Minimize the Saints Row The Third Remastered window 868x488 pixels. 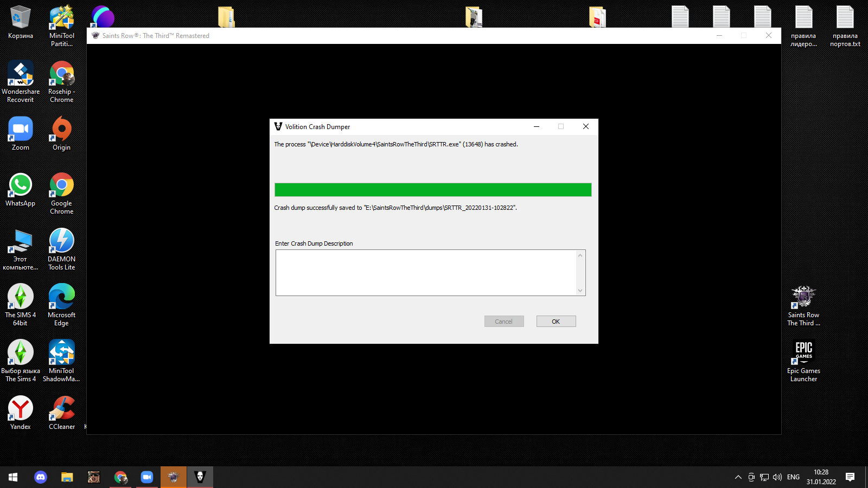[719, 35]
